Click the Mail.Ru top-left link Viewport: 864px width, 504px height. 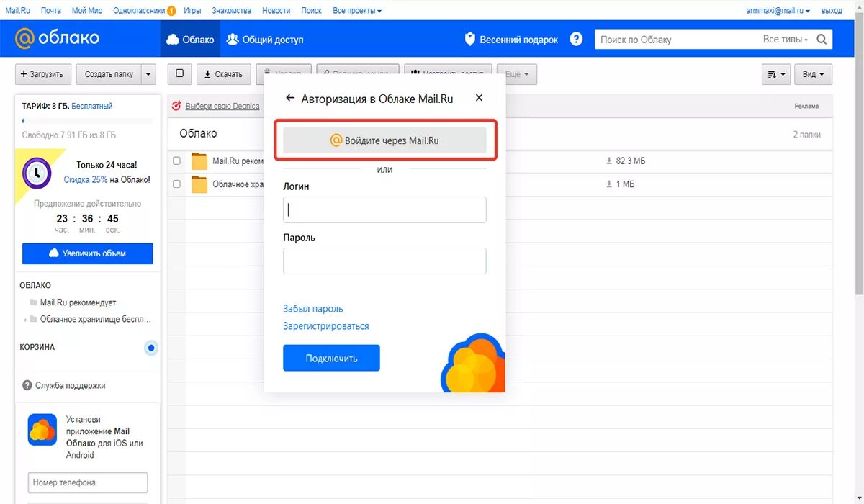point(18,11)
